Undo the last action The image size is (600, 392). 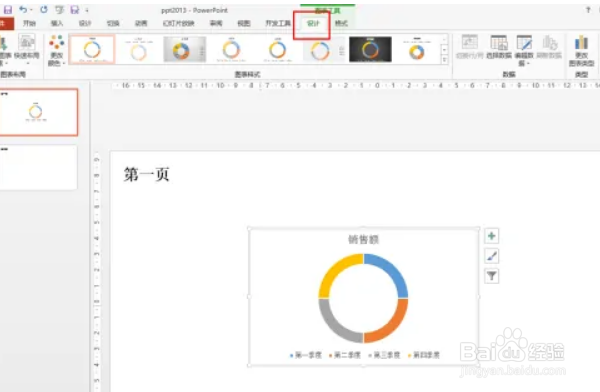pyautogui.click(x=23, y=9)
